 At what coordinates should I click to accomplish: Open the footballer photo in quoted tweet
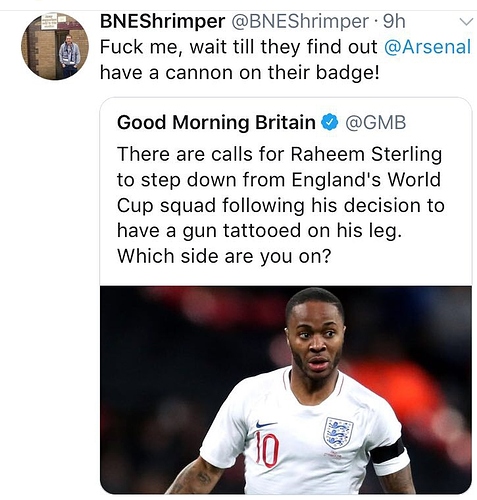point(286,390)
